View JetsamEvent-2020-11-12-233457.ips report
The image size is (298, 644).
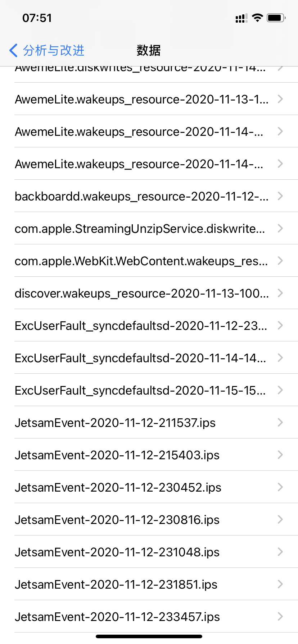117,617
